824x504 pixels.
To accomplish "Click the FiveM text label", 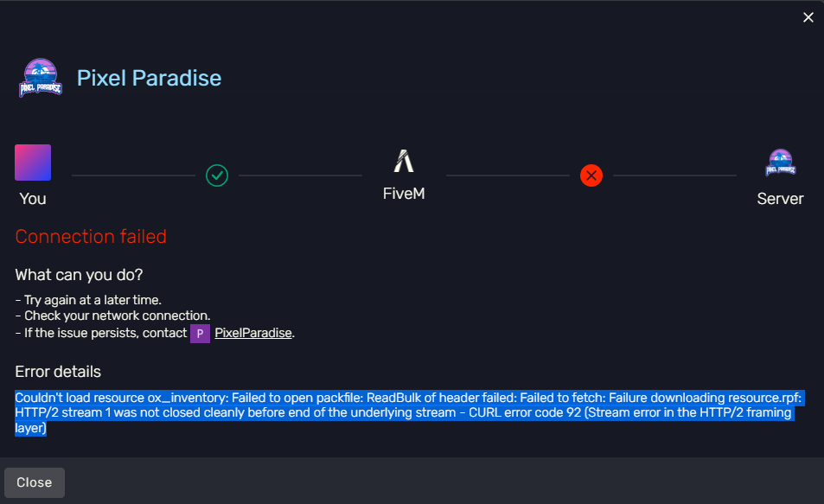I will coord(404,194).
